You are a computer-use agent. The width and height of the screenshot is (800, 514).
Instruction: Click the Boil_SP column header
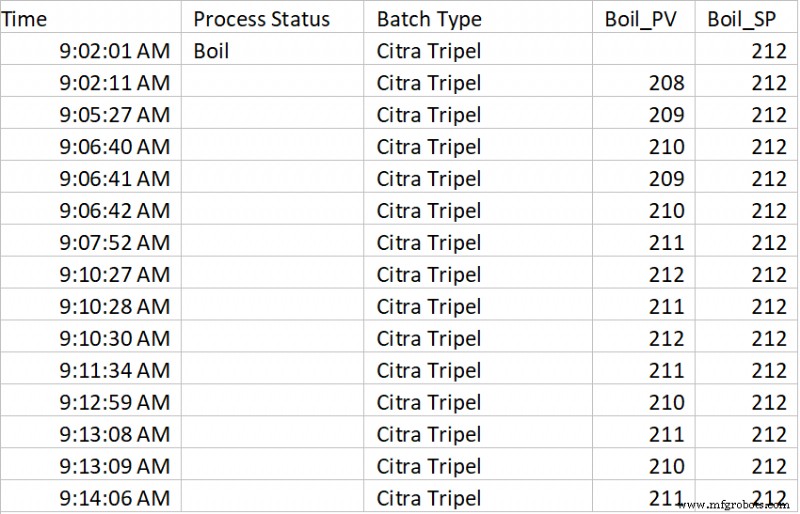click(x=746, y=19)
